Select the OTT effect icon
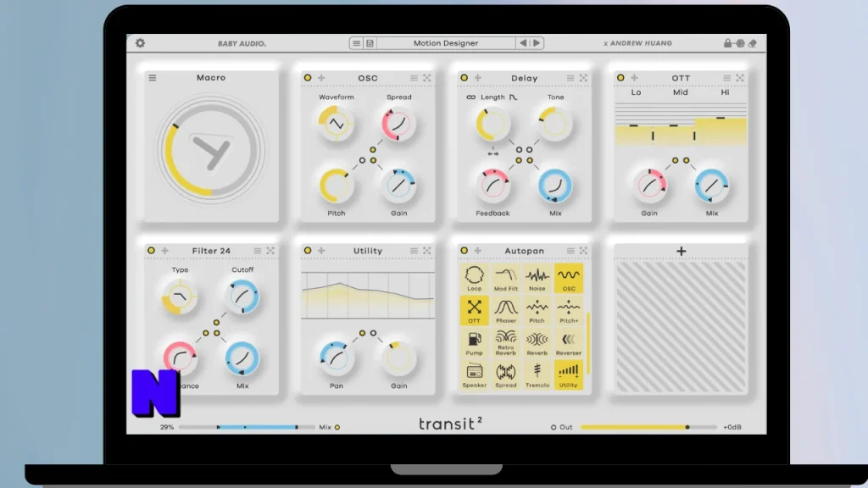This screenshot has height=488, width=868. [475, 310]
